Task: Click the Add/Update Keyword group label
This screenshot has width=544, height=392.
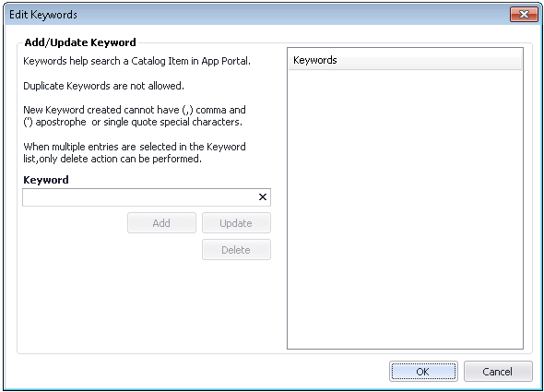Action: click(x=80, y=42)
